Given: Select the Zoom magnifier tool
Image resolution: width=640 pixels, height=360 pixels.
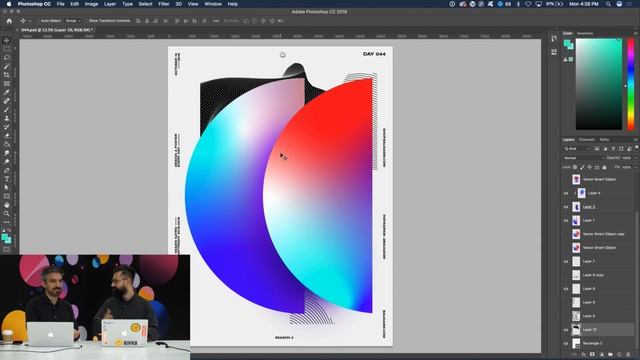Looking at the screenshot, I should (7, 213).
